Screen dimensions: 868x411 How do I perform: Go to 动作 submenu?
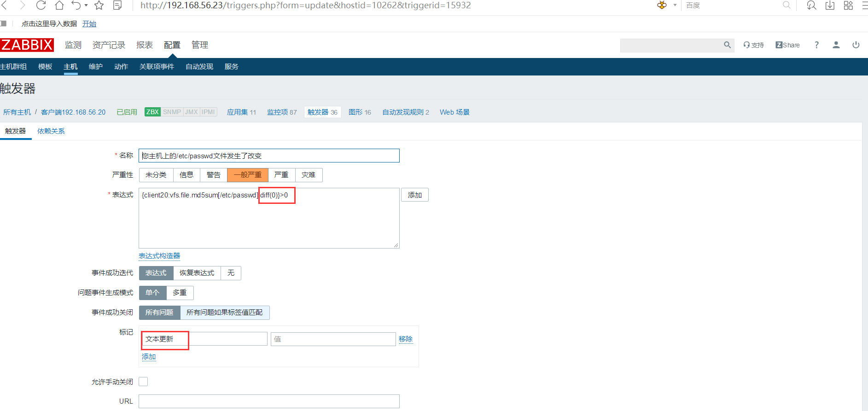click(x=121, y=67)
